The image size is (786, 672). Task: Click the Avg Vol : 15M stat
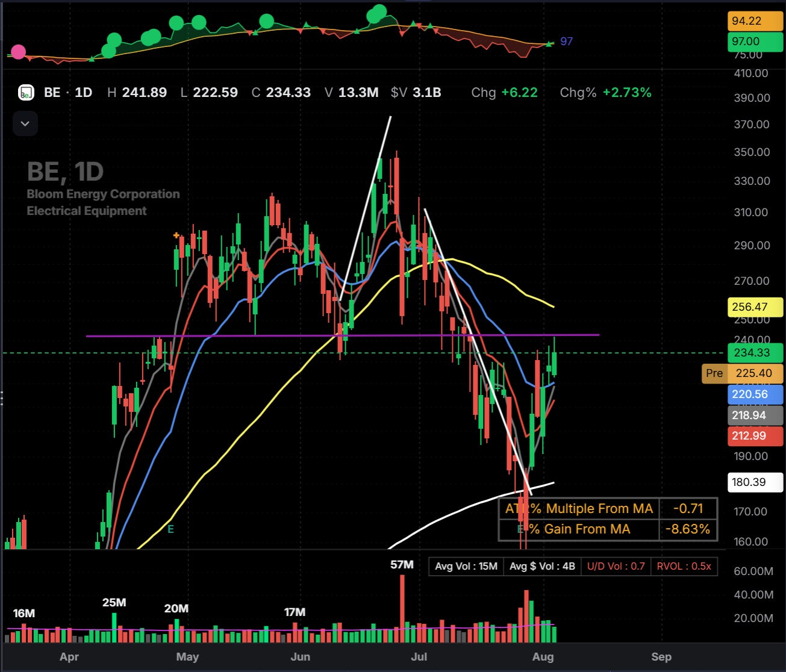click(467, 566)
